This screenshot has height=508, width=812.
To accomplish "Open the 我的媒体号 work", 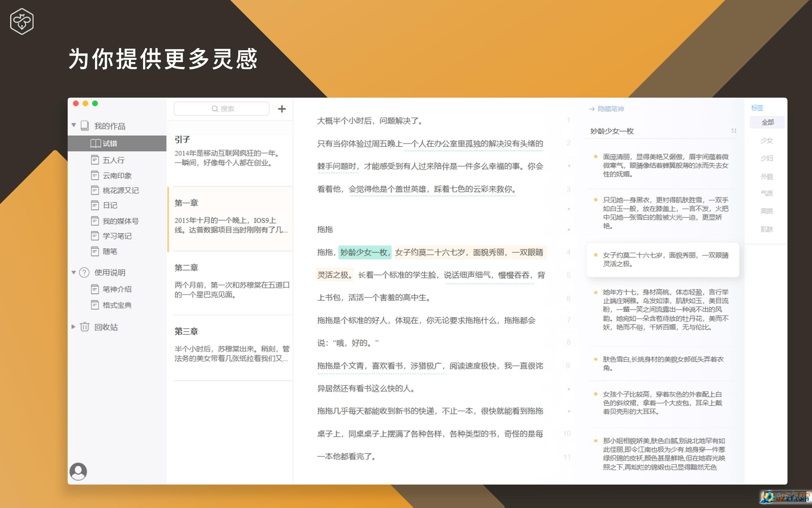I will coord(120,221).
